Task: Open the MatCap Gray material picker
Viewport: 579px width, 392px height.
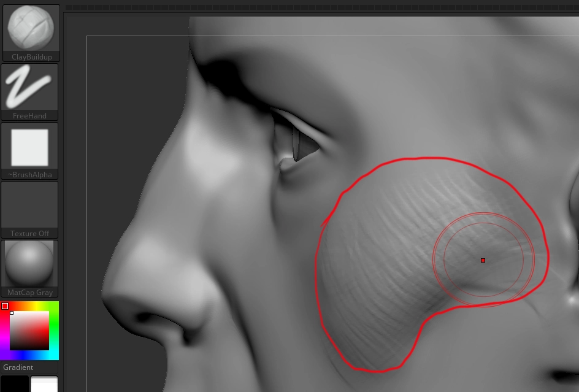Action: point(30,263)
